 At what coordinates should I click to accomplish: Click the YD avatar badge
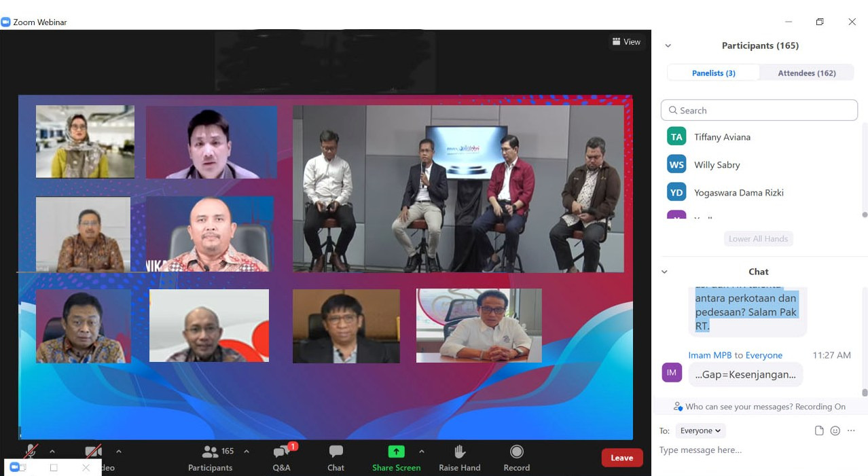click(x=676, y=192)
